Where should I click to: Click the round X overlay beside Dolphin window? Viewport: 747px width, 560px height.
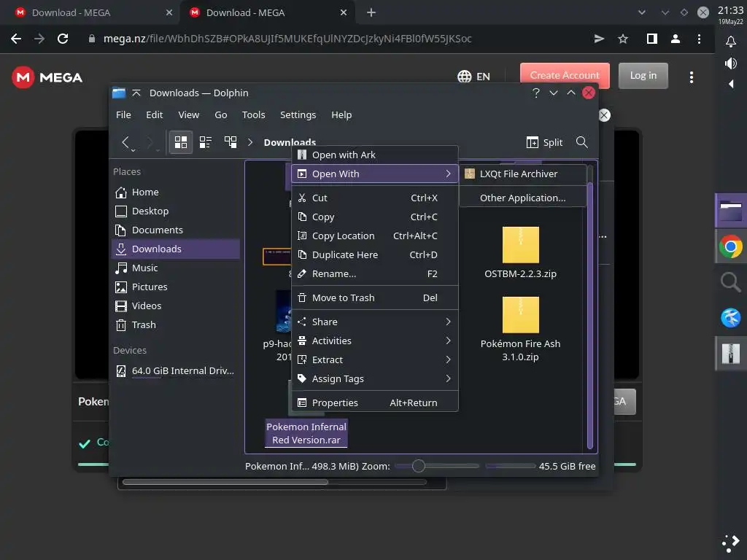pos(604,115)
